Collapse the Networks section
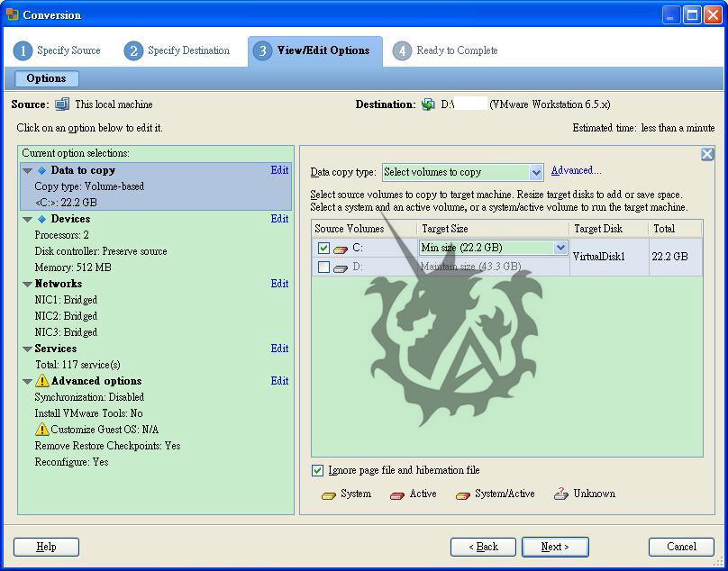 [x=27, y=284]
